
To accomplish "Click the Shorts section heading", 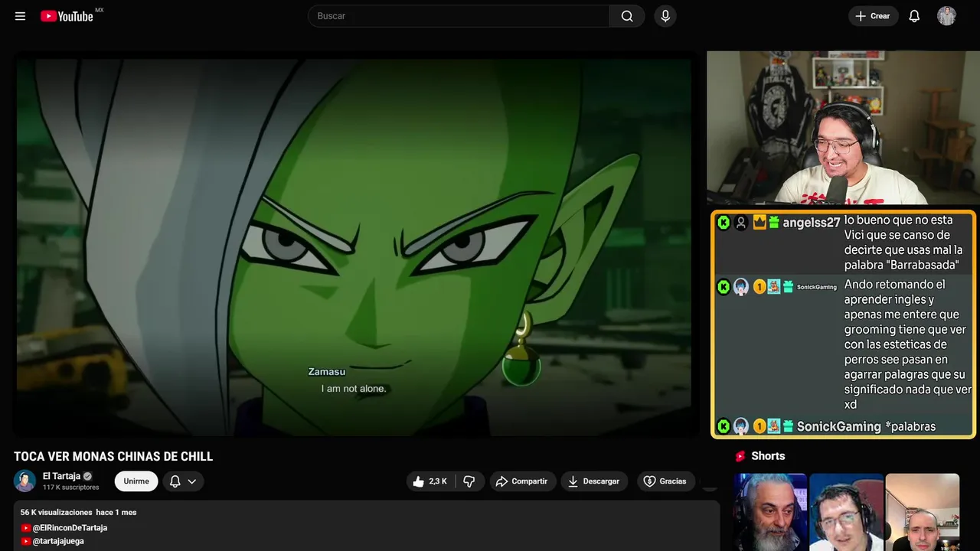I will coord(768,456).
